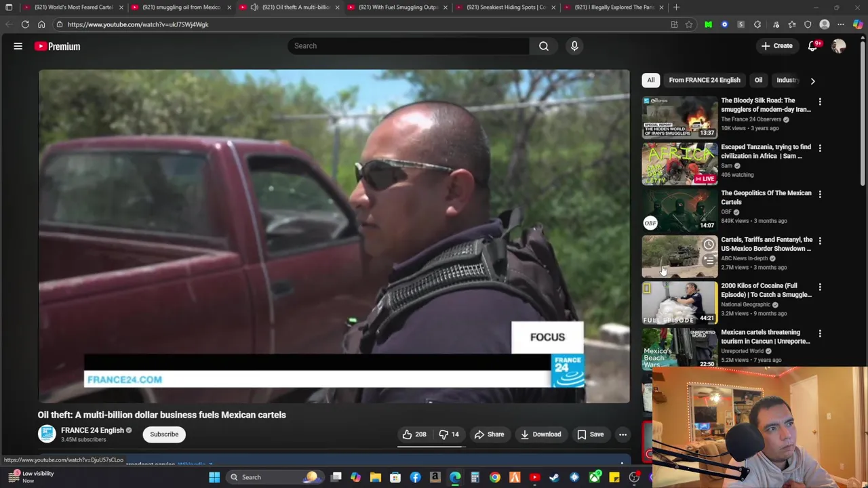The height and width of the screenshot is (488, 868).
Task: Open The Geopolitics Of The Mexican Cartels thumbnail
Action: (x=679, y=210)
